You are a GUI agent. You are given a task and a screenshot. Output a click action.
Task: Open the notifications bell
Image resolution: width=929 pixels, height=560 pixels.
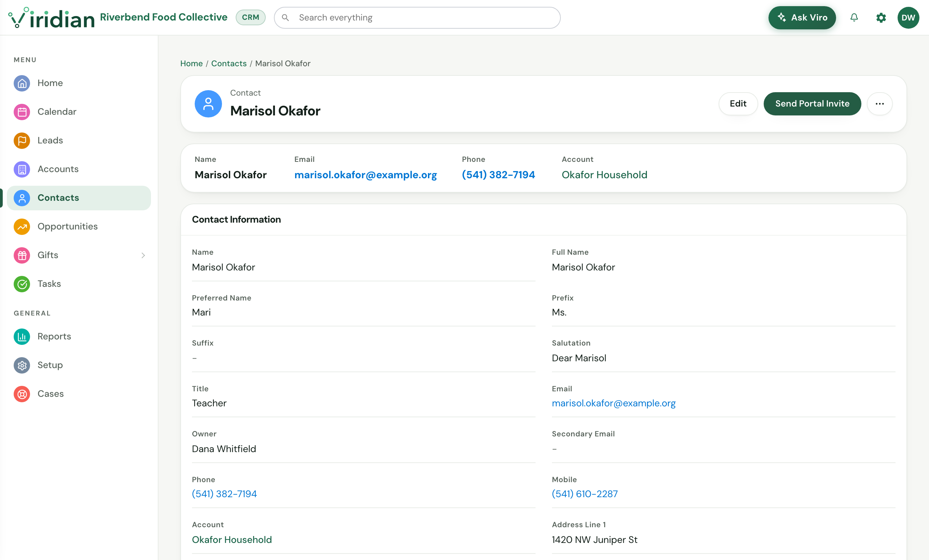click(854, 18)
